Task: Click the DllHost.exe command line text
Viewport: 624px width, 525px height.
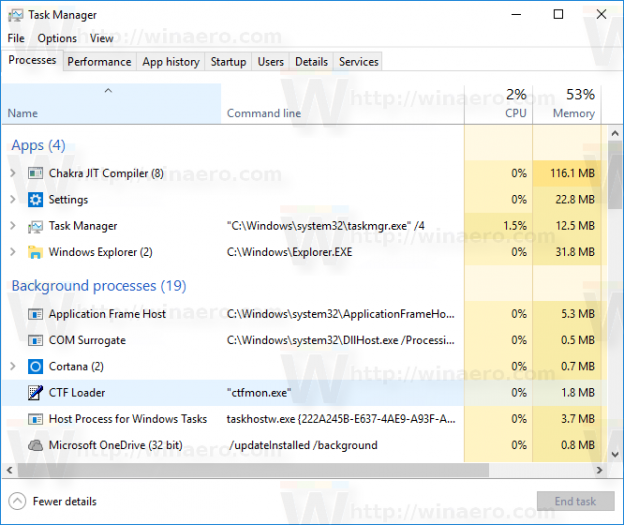Action: coord(341,341)
